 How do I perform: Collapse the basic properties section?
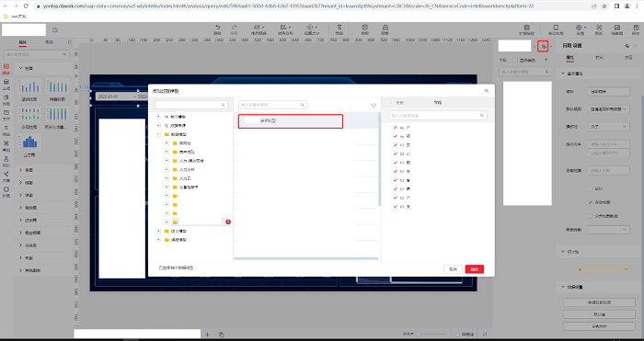pyautogui.click(x=563, y=74)
